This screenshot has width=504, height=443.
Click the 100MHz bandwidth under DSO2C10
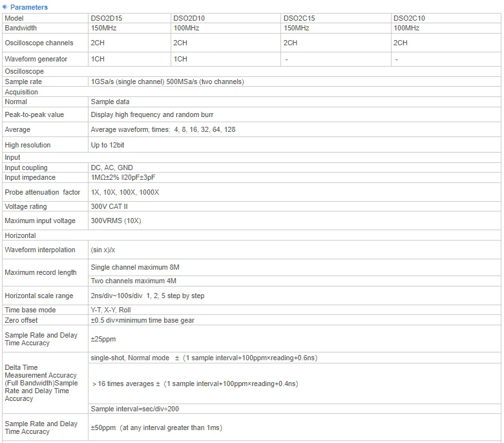(406, 28)
